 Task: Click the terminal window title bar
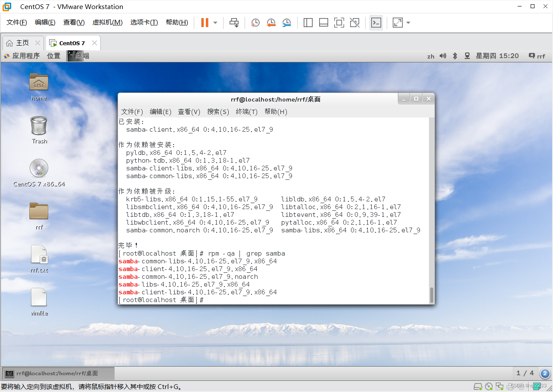pyautogui.click(x=276, y=99)
